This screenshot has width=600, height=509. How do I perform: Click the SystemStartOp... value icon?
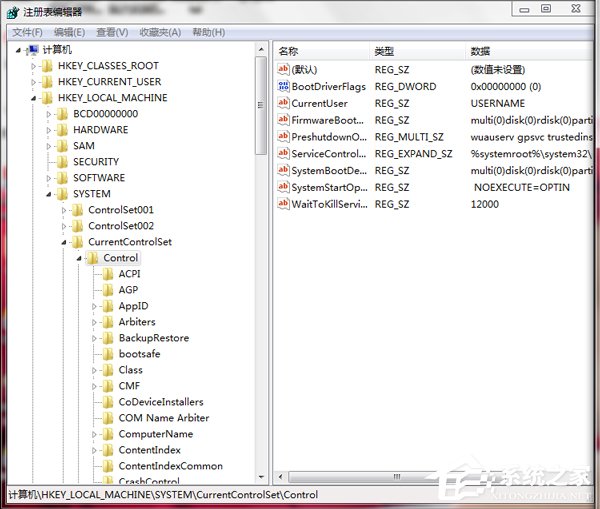pyautogui.click(x=283, y=187)
